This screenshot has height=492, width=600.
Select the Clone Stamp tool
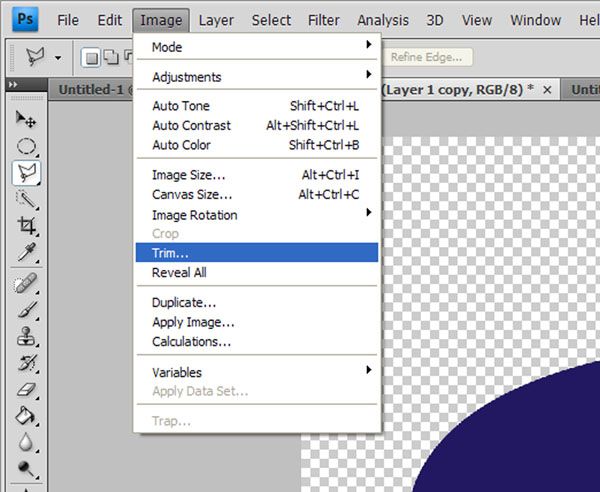(26, 337)
